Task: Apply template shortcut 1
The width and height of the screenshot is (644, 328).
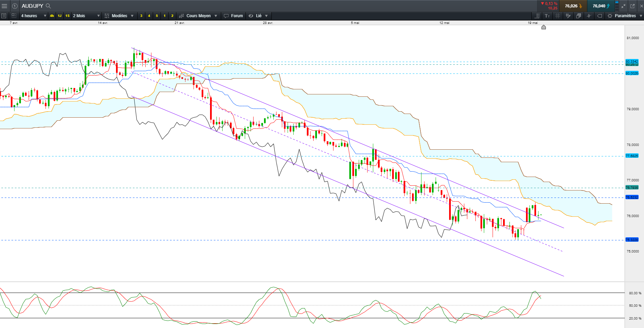Action: [x=165, y=16]
